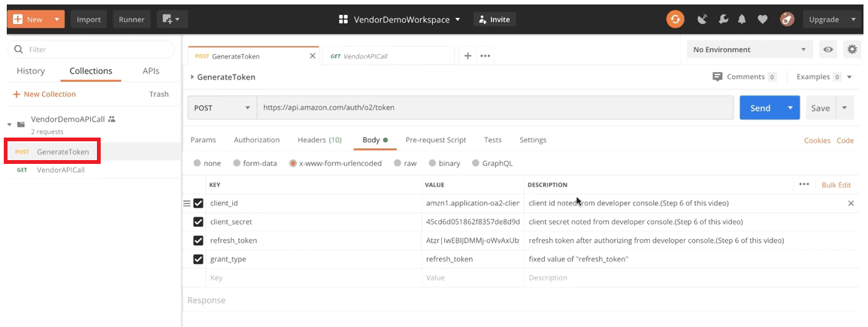Click the request URL field
The height and width of the screenshot is (327, 868).
pos(495,108)
